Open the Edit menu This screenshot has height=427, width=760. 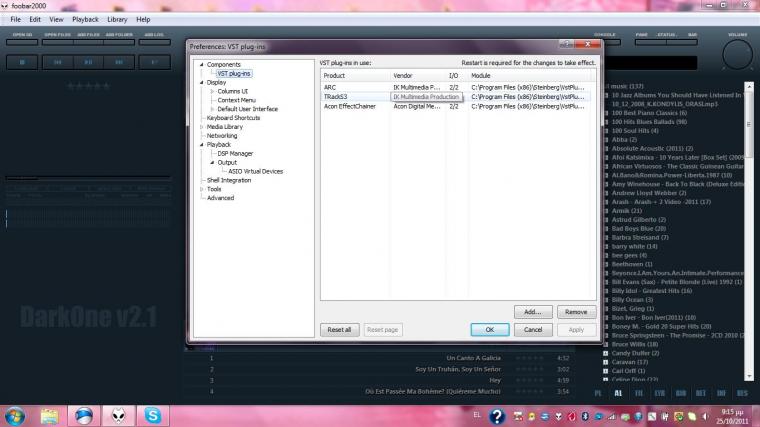(x=35, y=19)
